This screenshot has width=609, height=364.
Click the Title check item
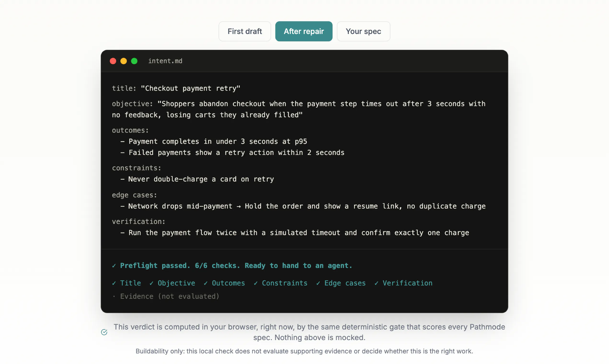126,283
